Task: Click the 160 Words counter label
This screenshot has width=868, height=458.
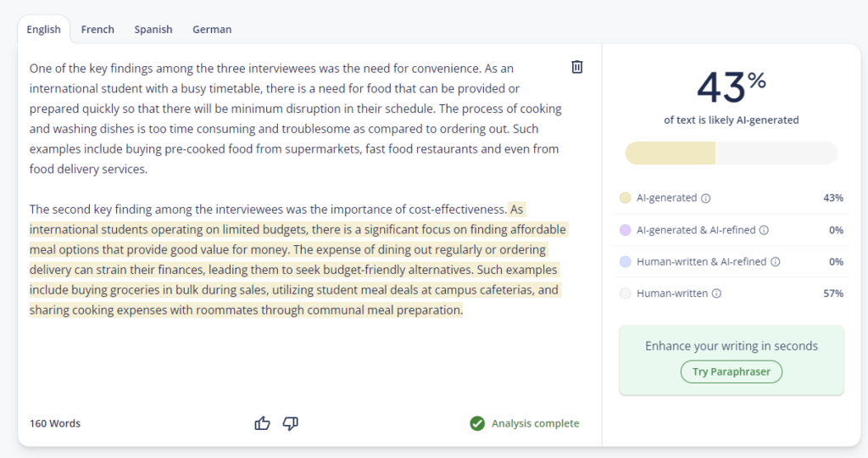Action: (x=55, y=424)
